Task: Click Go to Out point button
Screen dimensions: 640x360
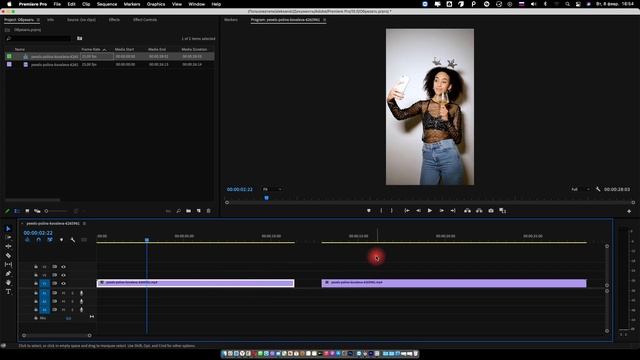Action: 453,211
